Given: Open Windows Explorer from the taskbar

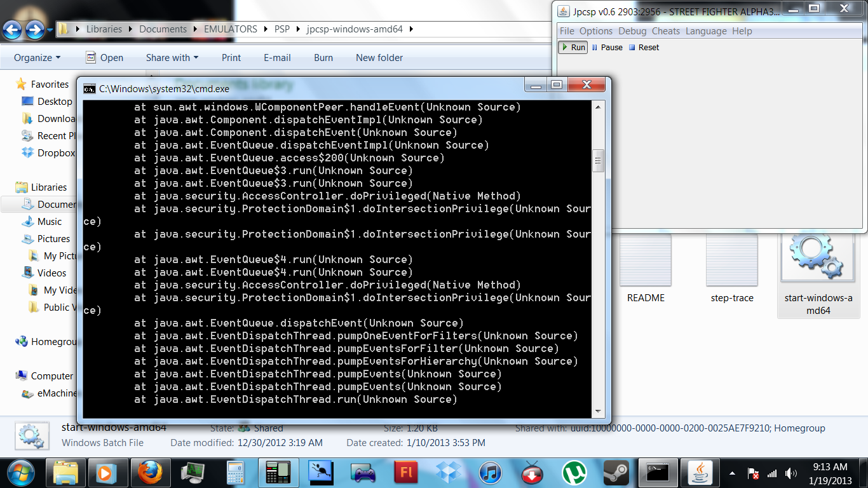Looking at the screenshot, I should (x=65, y=473).
